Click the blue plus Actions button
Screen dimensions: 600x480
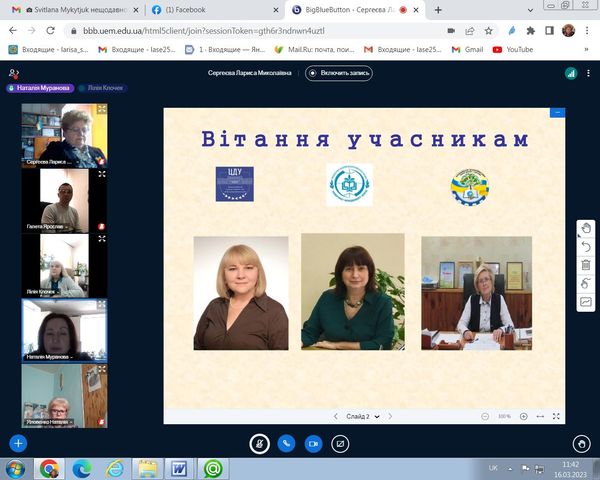(17, 442)
